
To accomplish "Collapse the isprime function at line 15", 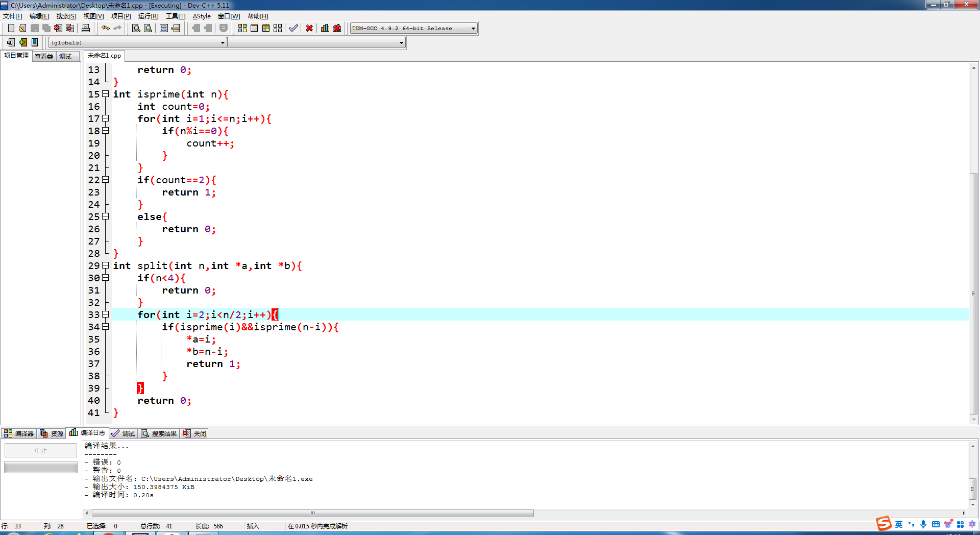I will tap(105, 94).
